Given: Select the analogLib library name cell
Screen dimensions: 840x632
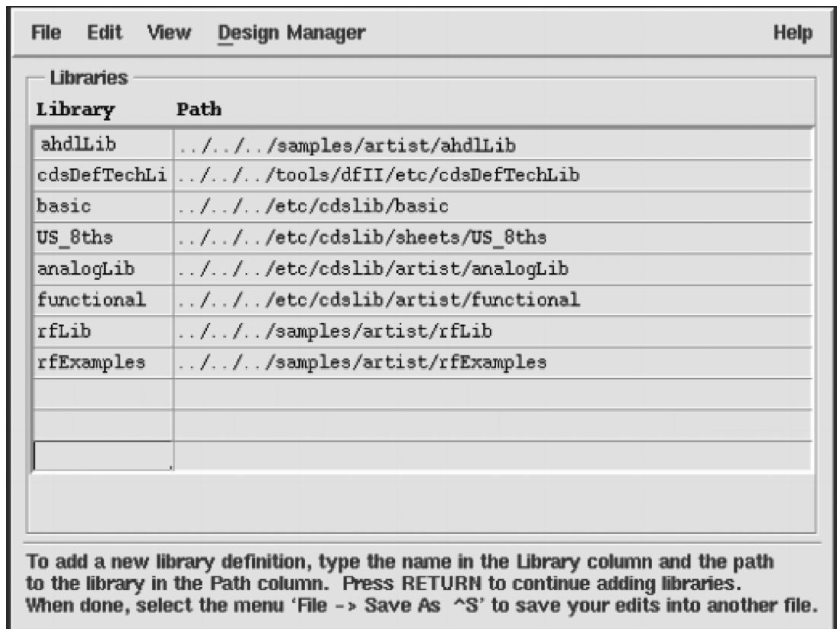Looking at the screenshot, I should click(x=103, y=269).
